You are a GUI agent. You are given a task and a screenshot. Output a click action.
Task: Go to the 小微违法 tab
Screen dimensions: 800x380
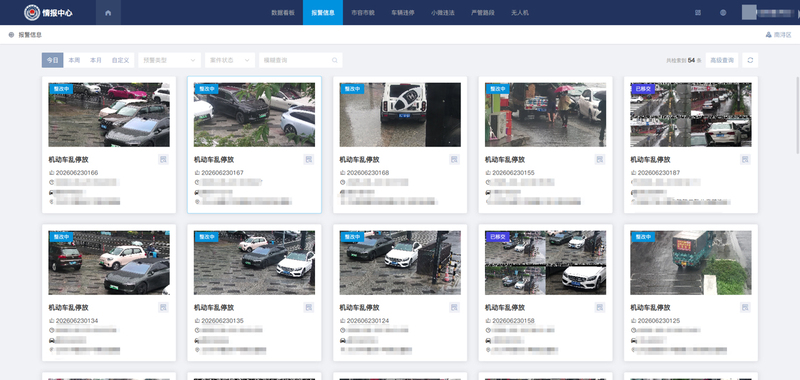tap(442, 13)
